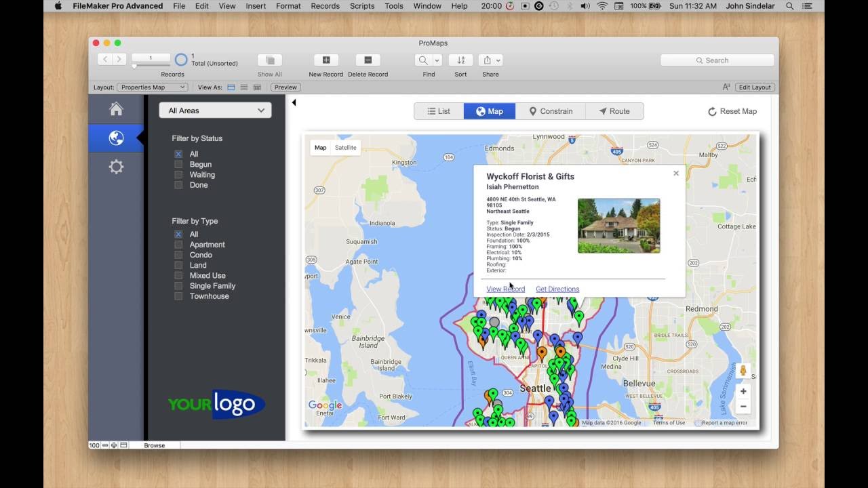Filter by Apartment type

(178, 245)
